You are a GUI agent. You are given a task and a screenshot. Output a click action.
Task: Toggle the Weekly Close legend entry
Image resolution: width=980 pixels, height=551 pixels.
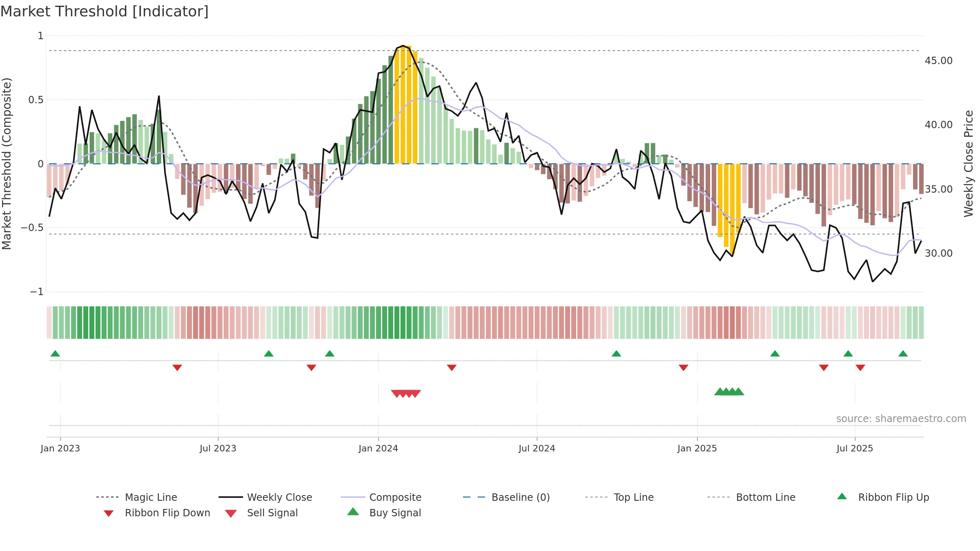(x=265, y=497)
